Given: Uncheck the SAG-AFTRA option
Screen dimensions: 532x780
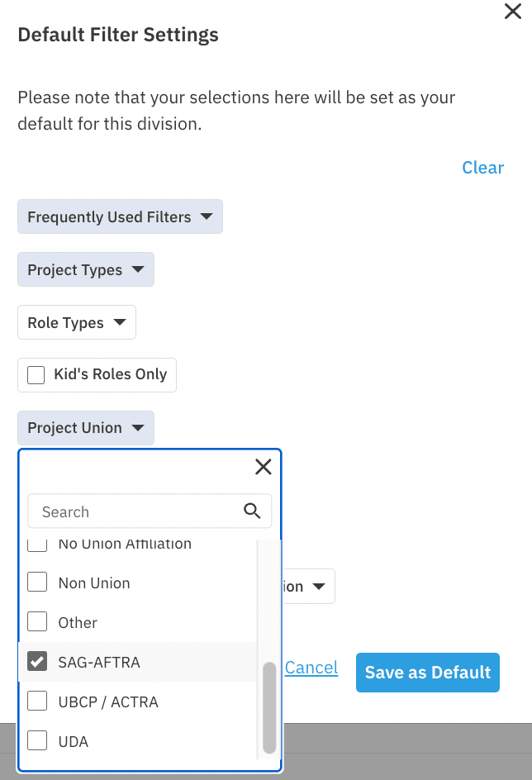Looking at the screenshot, I should [x=37, y=662].
